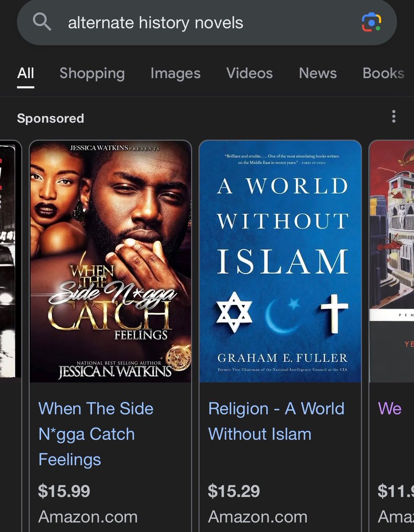Switch to the Videos tab
The height and width of the screenshot is (532, 414).
point(249,73)
